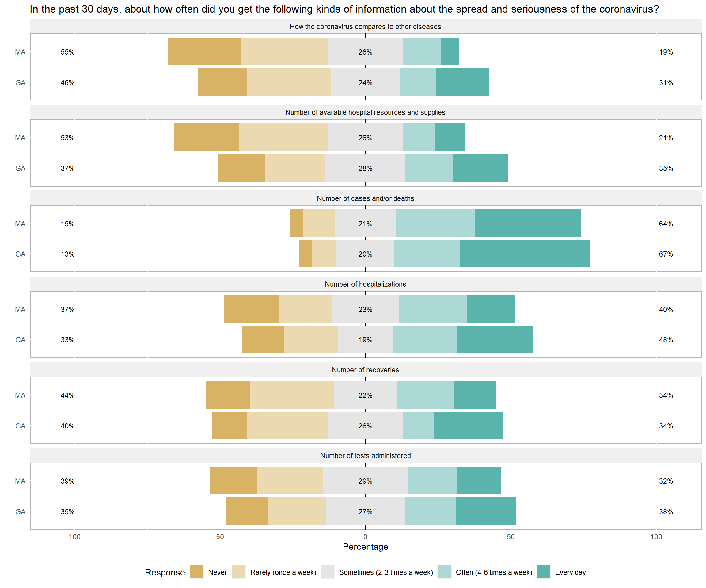The width and height of the screenshot is (706, 588).
Task: Pick the Often (4-6 times a week) swatch
Action: click(x=444, y=572)
